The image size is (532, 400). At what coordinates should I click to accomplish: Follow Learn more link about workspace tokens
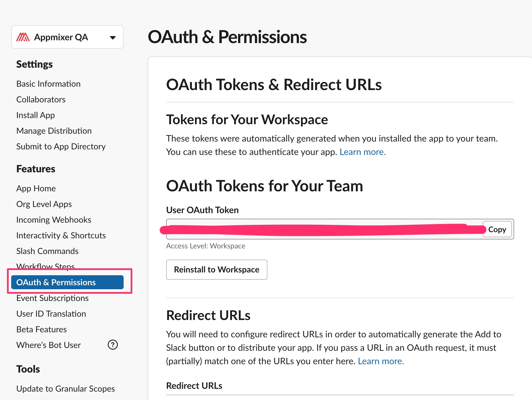pos(362,152)
